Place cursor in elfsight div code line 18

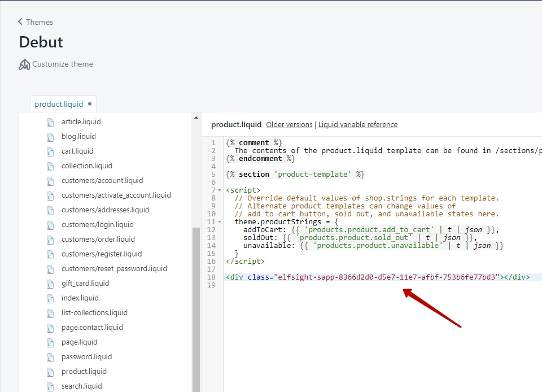(378, 277)
